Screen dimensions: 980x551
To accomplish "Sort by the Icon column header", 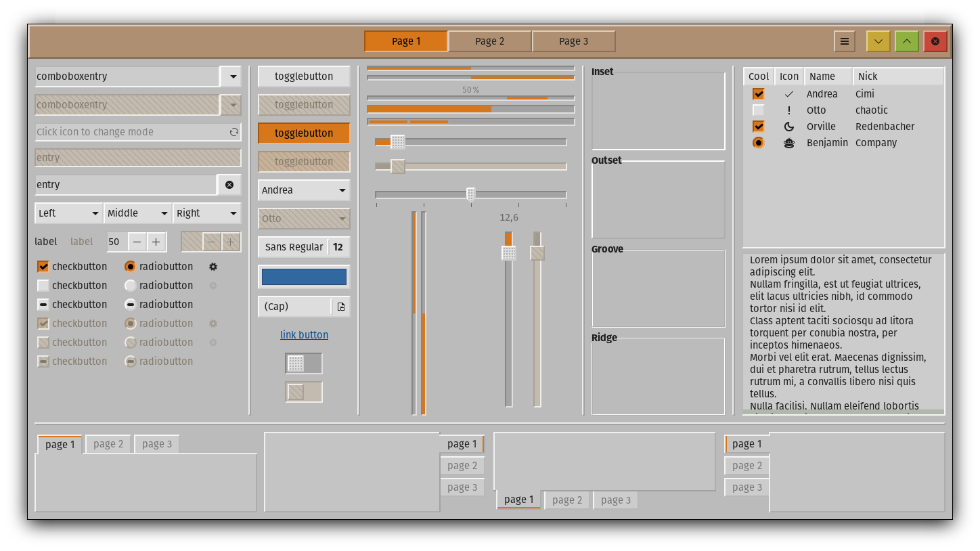I will tap(789, 76).
